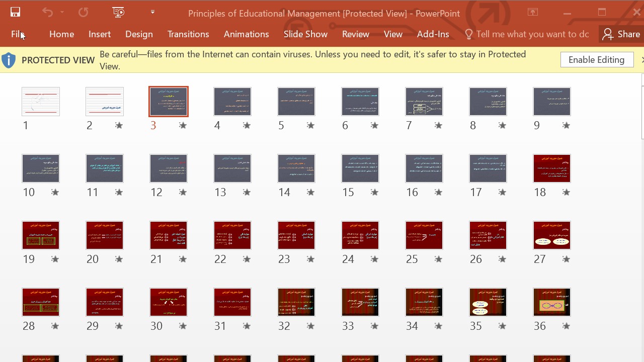Switch to the Home tab
This screenshot has height=362, width=644.
point(62,34)
